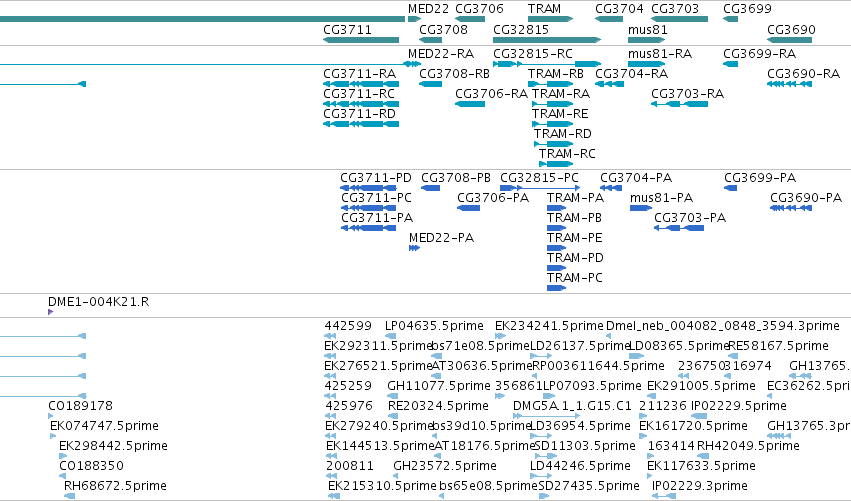Click the CG3708-PB protein label
The height and width of the screenshot is (501, 851).
[456, 178]
